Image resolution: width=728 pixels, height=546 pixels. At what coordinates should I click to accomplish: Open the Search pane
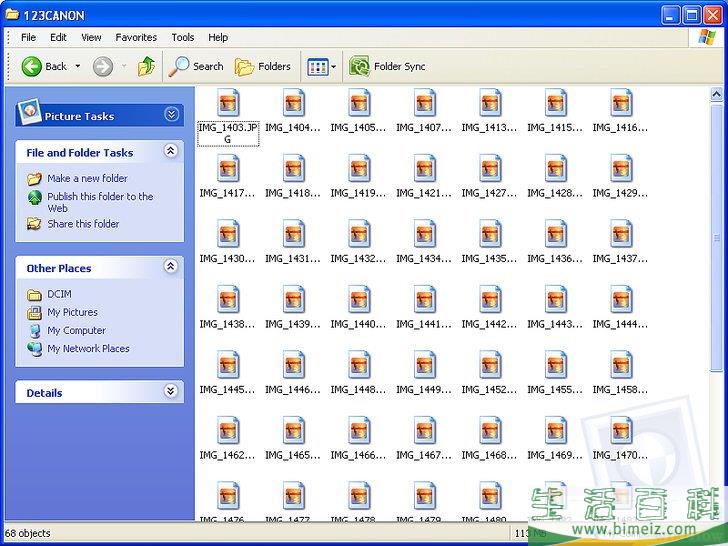point(196,67)
